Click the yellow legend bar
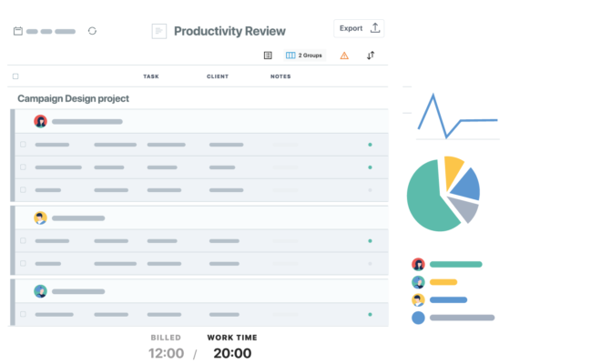This screenshot has height=364, width=601. pyautogui.click(x=443, y=282)
